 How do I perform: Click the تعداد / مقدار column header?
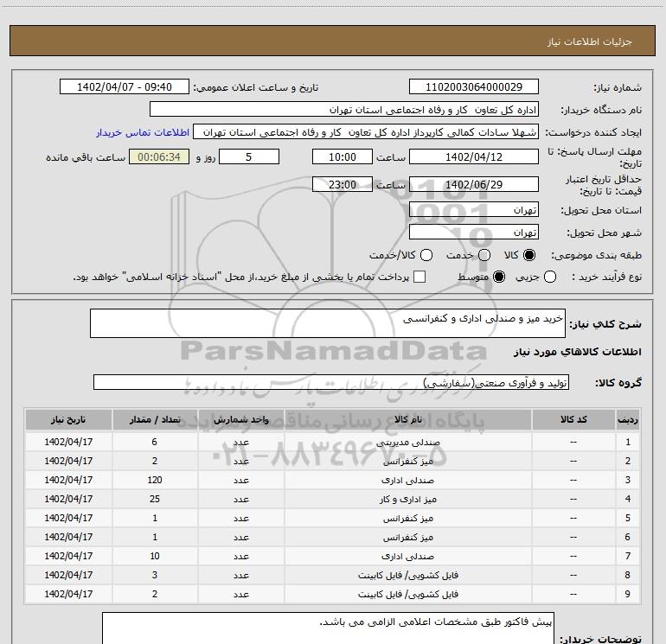[155, 420]
